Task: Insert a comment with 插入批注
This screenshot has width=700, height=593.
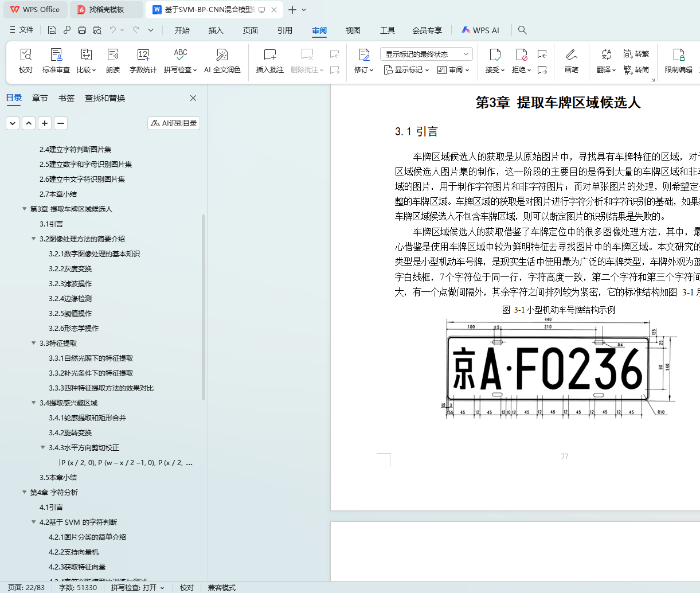Action: [x=270, y=60]
